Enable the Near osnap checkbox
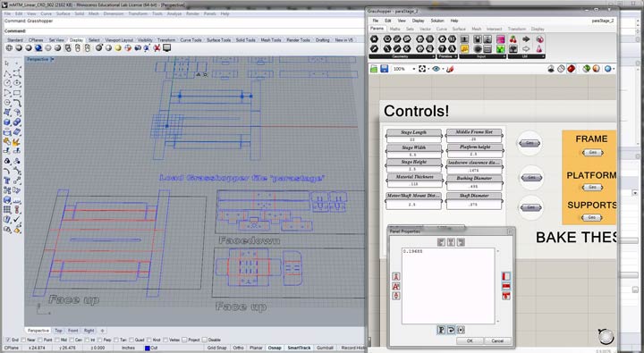644x353 pixels. point(23,340)
